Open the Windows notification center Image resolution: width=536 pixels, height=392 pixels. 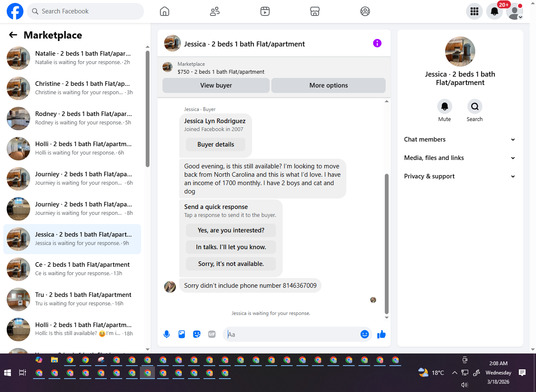coord(522,373)
